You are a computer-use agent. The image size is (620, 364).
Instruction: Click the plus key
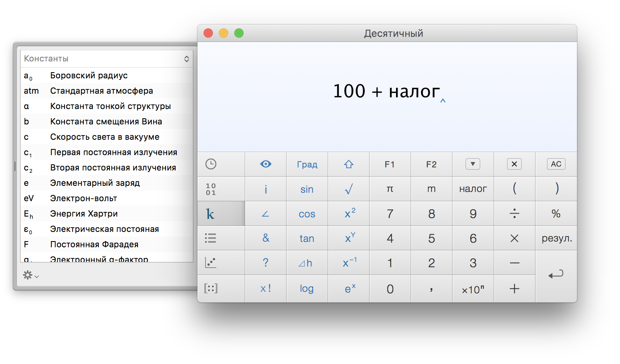[x=515, y=288]
